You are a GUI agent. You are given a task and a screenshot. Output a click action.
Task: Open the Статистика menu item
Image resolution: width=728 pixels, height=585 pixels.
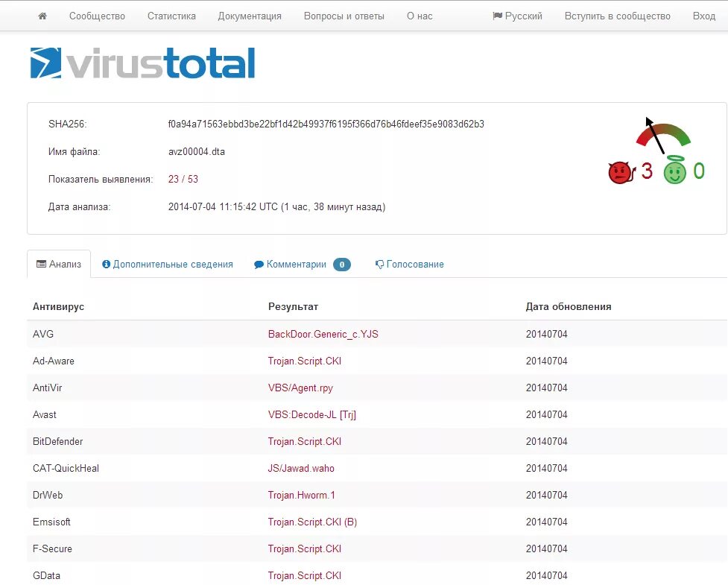click(x=171, y=16)
